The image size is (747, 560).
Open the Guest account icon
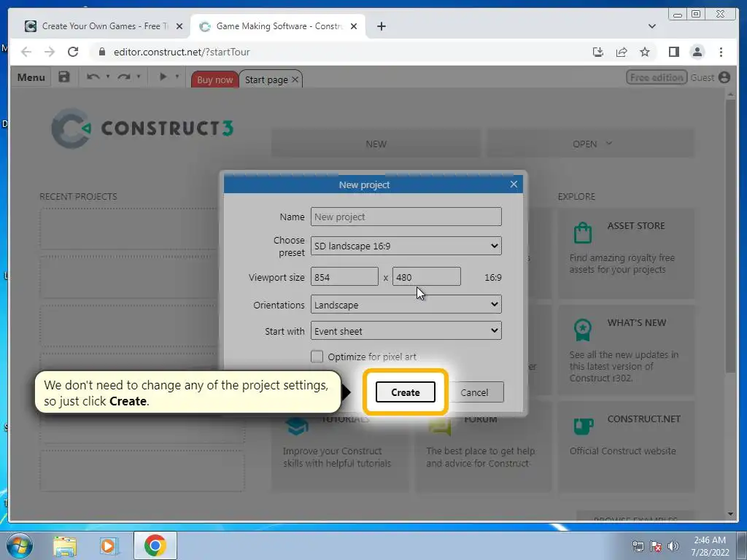(724, 77)
